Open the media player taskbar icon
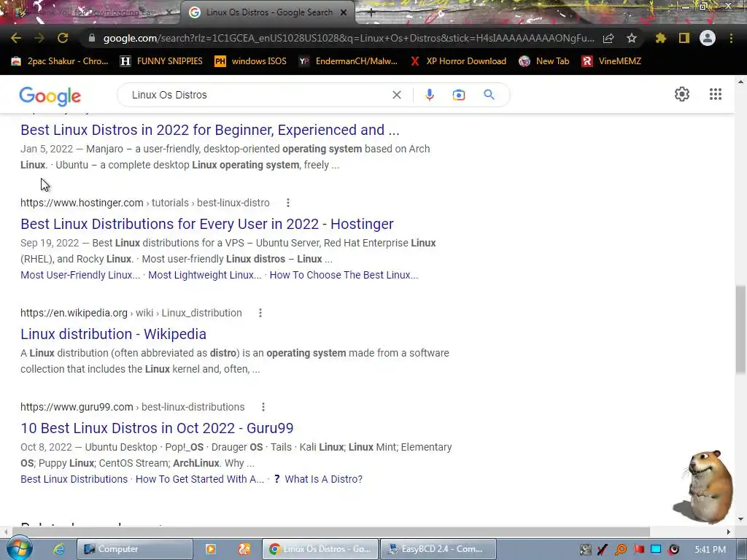Screen dimensions: 747x560 click(210, 549)
